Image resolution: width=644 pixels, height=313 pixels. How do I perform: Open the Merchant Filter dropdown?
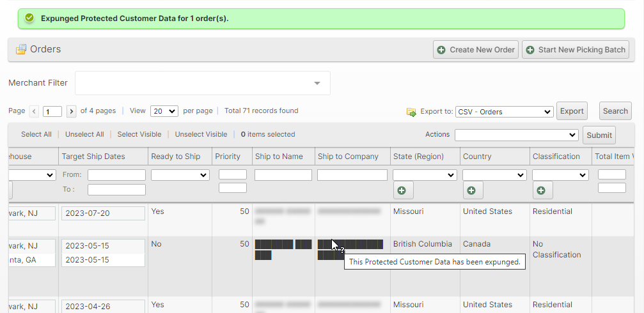pos(202,83)
